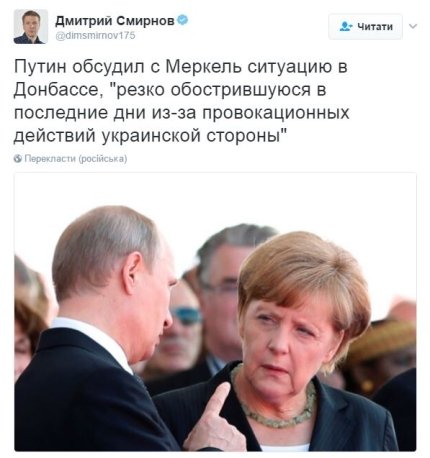430x458 pixels.
Task: Click the follow person-plus icon
Action: pyautogui.click(x=346, y=26)
